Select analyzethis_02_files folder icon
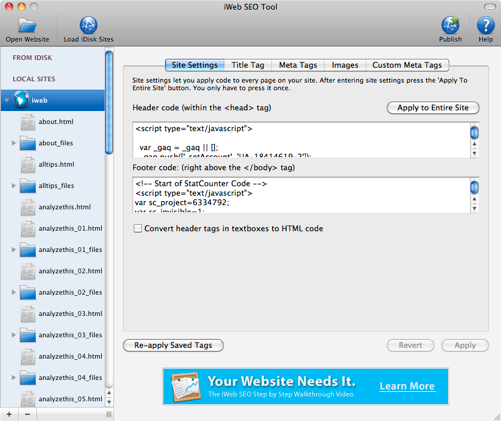This screenshot has height=421, width=501. pos(28,293)
